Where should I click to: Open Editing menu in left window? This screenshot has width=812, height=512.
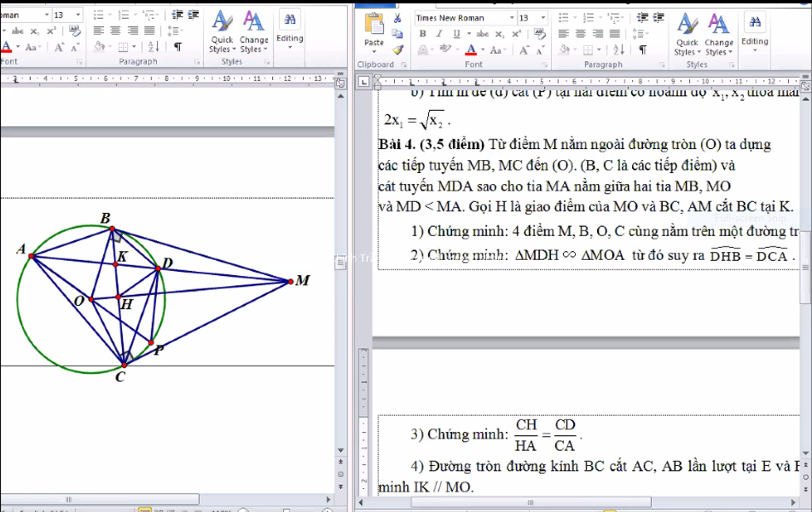(289, 31)
